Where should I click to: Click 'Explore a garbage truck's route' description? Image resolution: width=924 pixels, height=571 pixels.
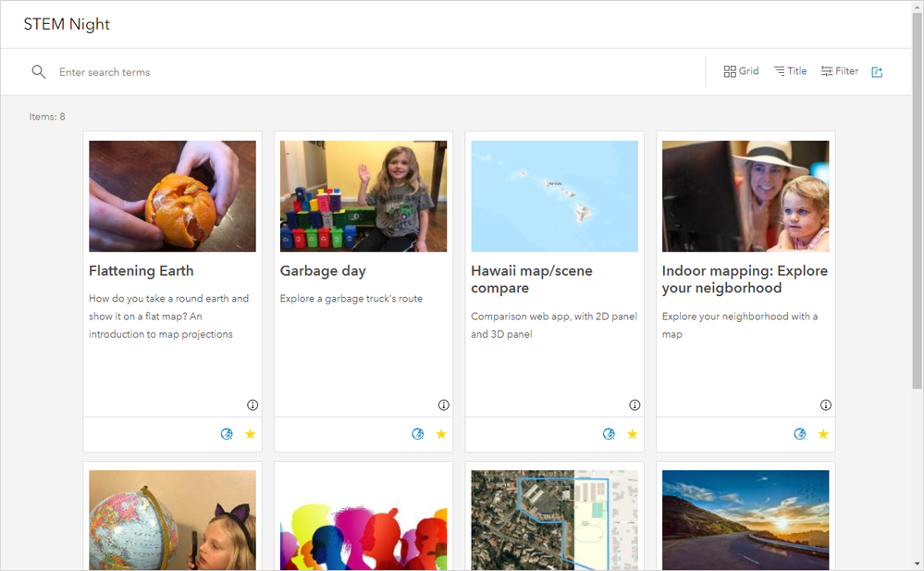click(x=351, y=299)
